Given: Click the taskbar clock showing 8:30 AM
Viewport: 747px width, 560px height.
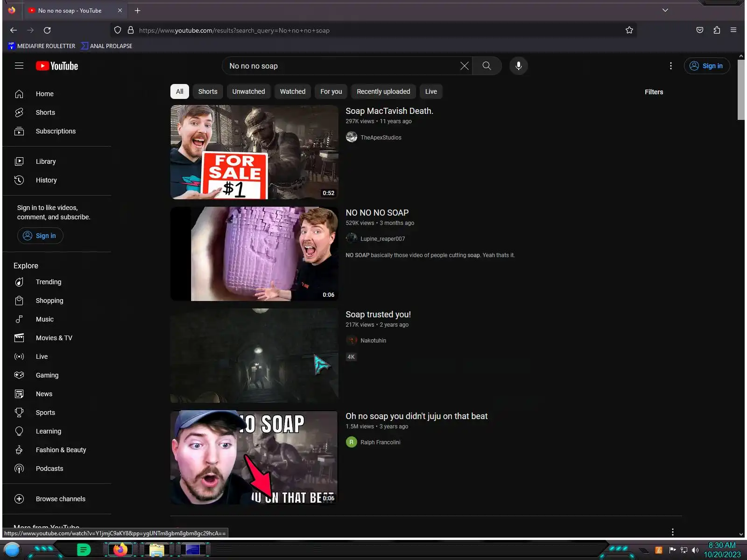Looking at the screenshot, I should 722,550.
